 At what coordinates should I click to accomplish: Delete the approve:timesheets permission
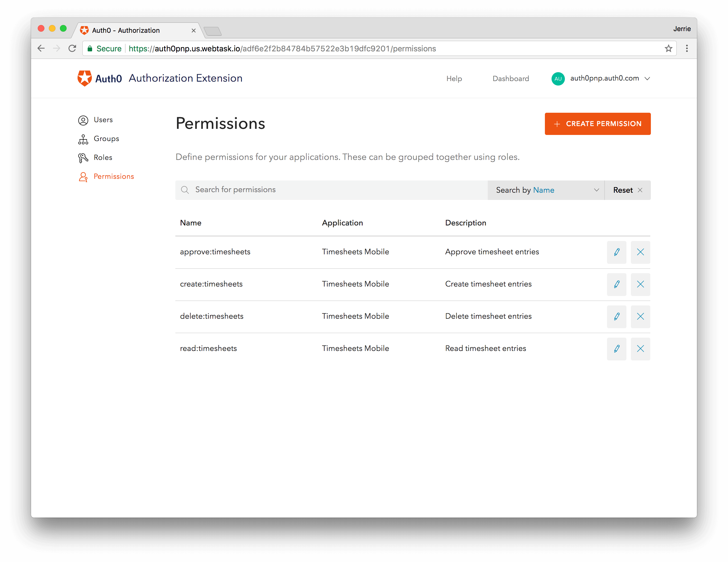click(640, 252)
